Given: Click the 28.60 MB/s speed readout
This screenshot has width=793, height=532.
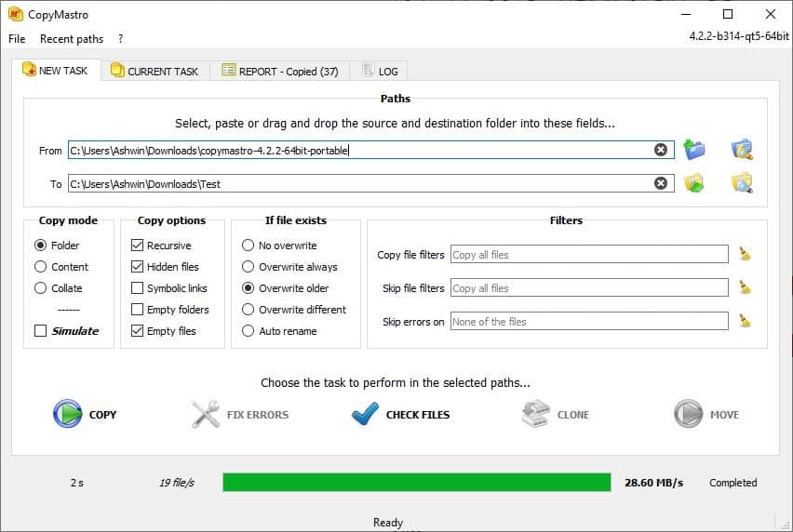Looking at the screenshot, I should [654, 483].
